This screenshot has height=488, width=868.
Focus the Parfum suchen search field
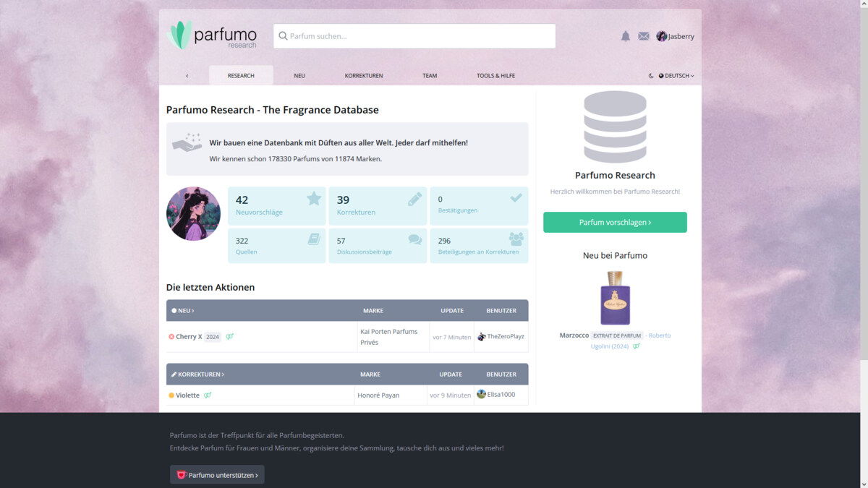[414, 36]
